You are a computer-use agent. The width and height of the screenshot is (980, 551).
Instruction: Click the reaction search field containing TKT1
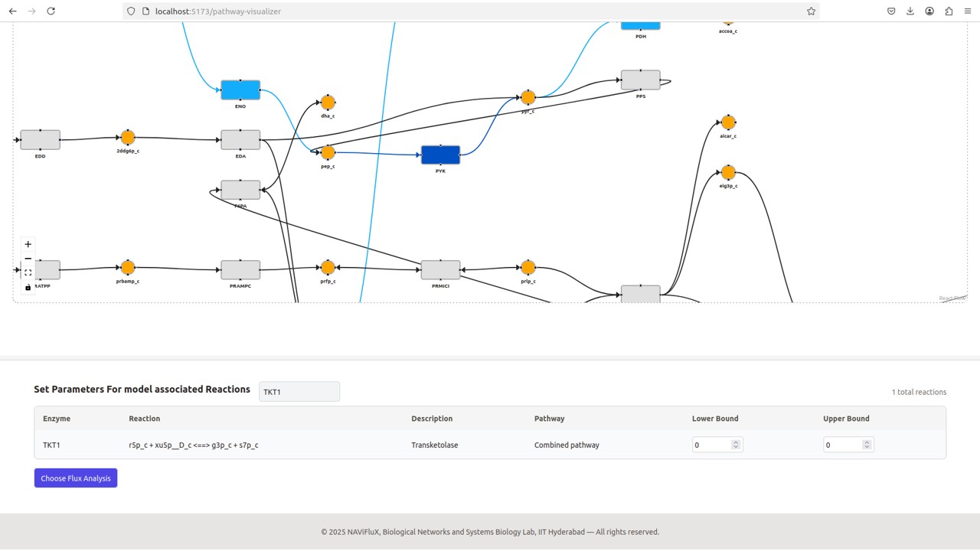coord(299,392)
